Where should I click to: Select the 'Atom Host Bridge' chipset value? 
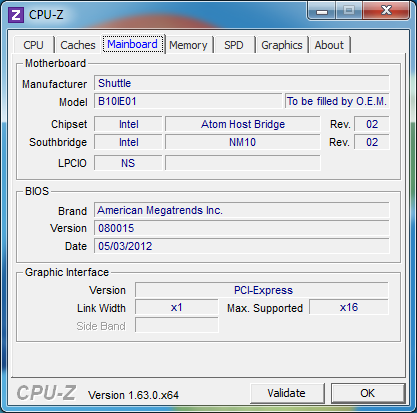(243, 124)
